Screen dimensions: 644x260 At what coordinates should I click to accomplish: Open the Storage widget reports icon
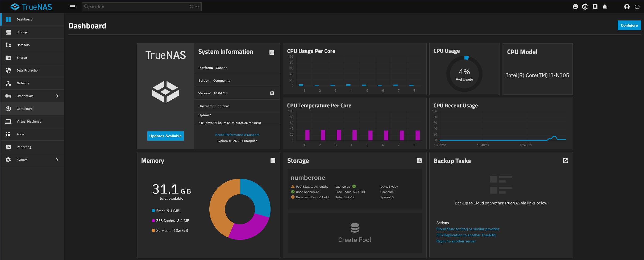[419, 161]
